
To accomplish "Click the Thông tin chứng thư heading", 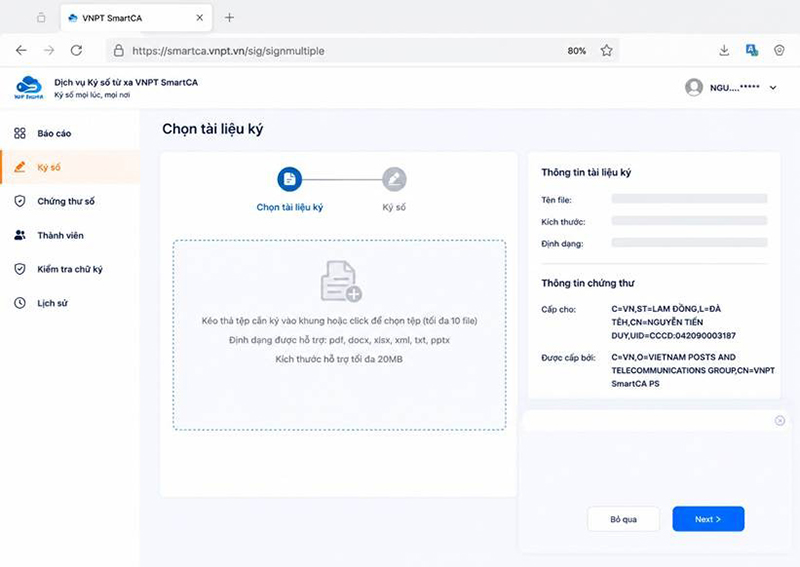I will 588,283.
